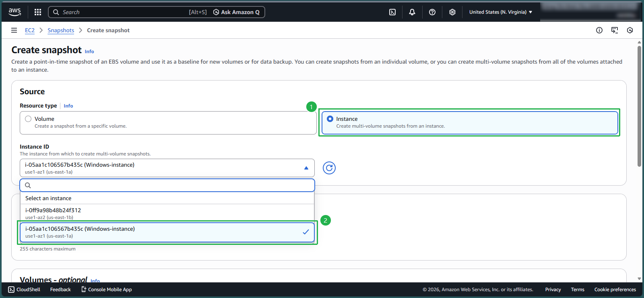Choose i-05aa1c106567b435c (Windows-instance) option
The height and width of the screenshot is (298, 644).
click(167, 232)
